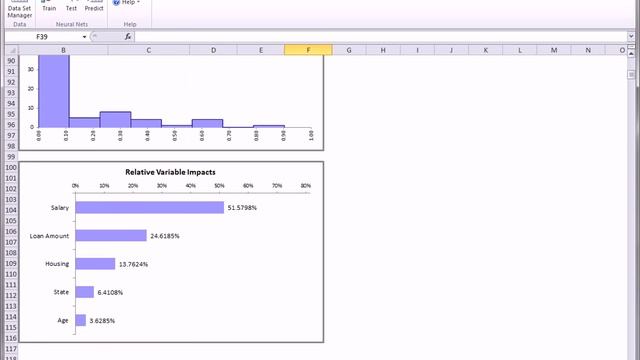Select column C header
This screenshot has width=640, height=360.
pyautogui.click(x=149, y=50)
